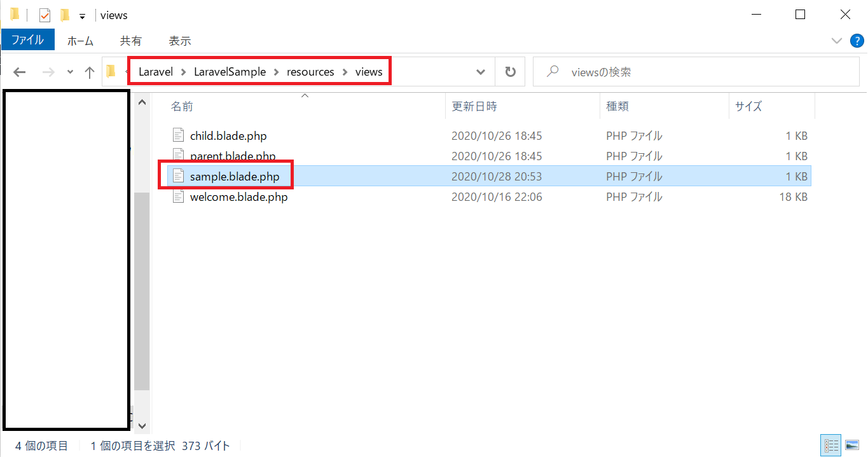Open Customize Quick Access Toolbar dropdown
Image resolution: width=868 pixels, height=457 pixels.
click(82, 17)
